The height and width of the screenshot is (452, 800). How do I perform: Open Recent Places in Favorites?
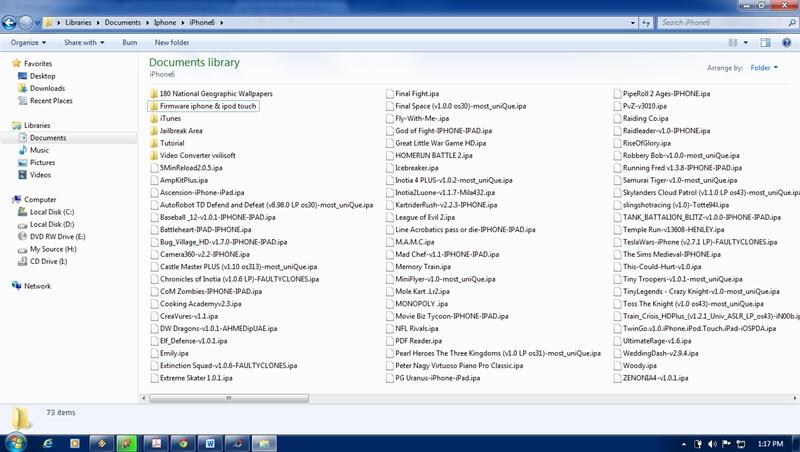click(x=51, y=101)
